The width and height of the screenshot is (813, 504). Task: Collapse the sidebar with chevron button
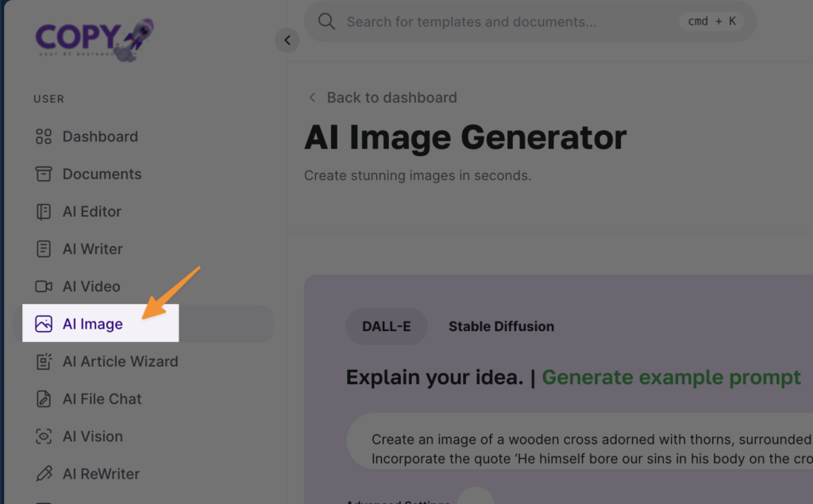coord(287,40)
